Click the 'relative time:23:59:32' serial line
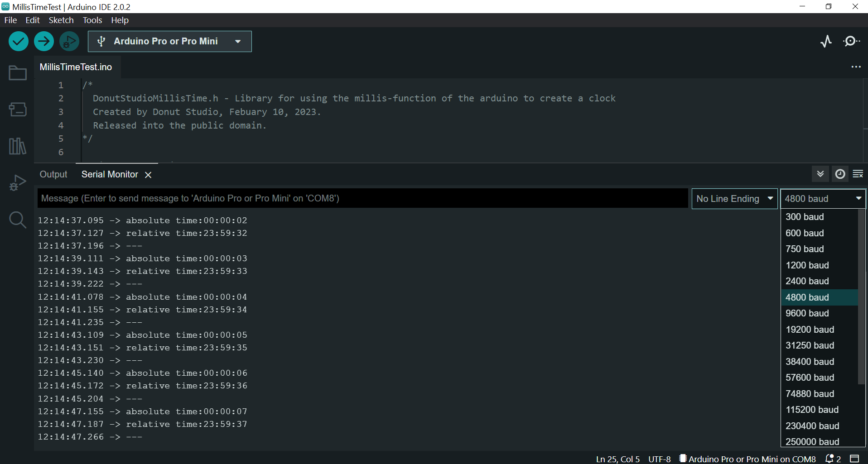 tap(187, 233)
